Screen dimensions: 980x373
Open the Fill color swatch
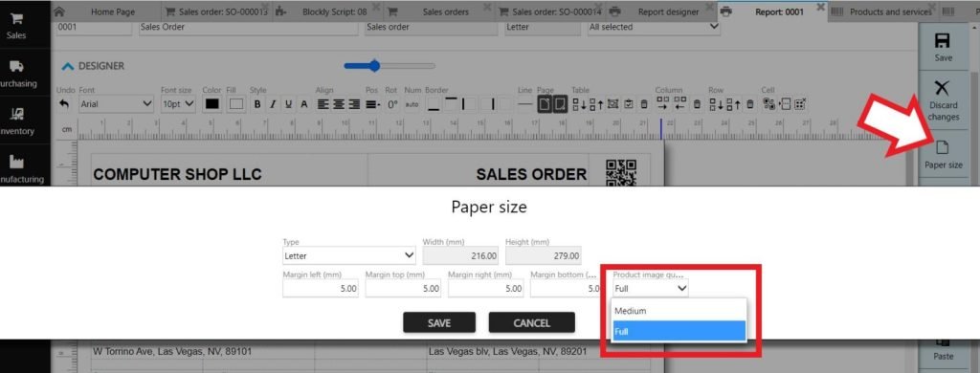pyautogui.click(x=235, y=104)
